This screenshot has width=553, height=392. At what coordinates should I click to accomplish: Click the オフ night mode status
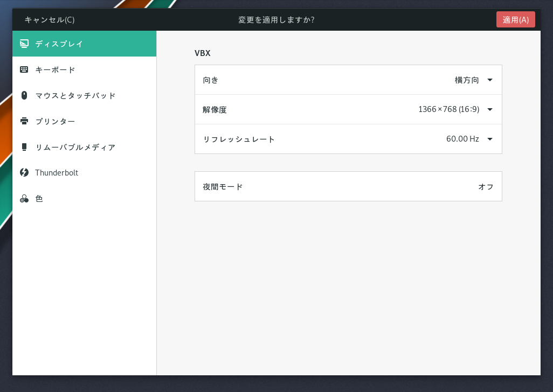coord(486,187)
